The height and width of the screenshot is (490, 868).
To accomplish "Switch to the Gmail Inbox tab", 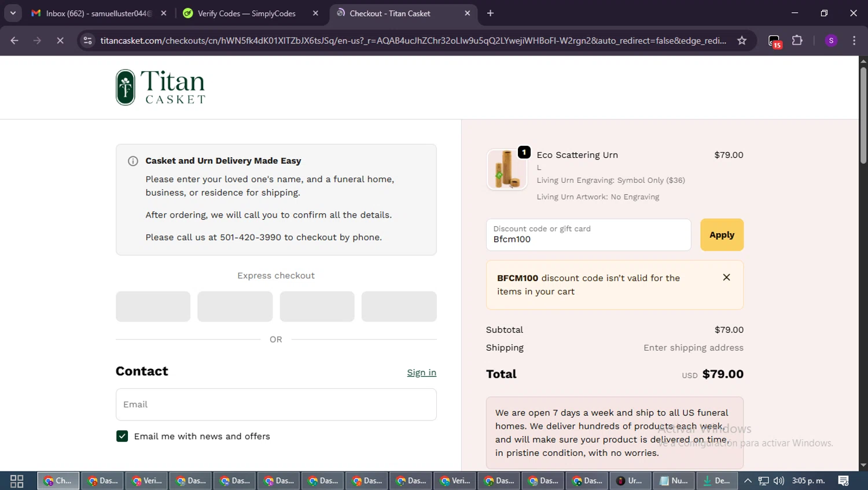I will click(x=91, y=13).
